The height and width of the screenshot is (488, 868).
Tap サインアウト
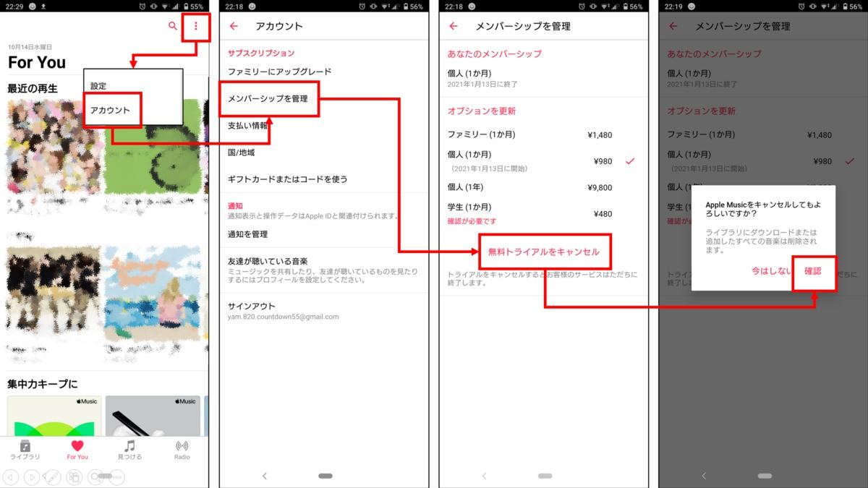(251, 306)
